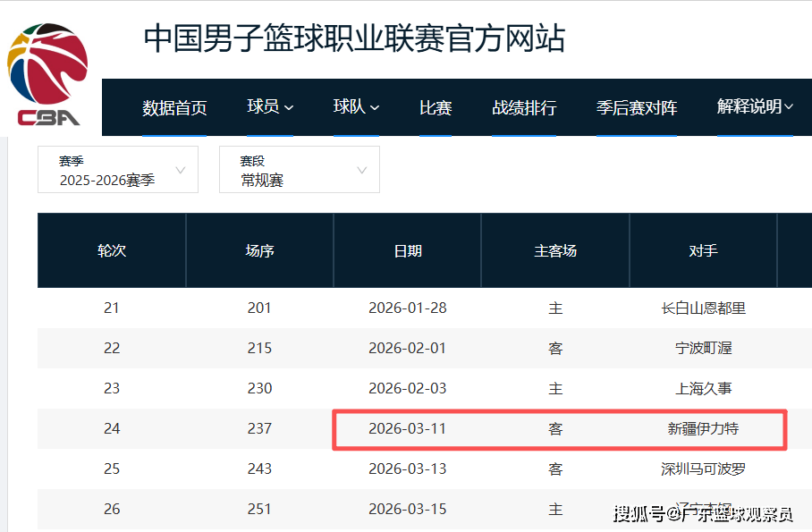812x532 pixels.
Task: Click the 场序 column header
Action: pyautogui.click(x=259, y=250)
